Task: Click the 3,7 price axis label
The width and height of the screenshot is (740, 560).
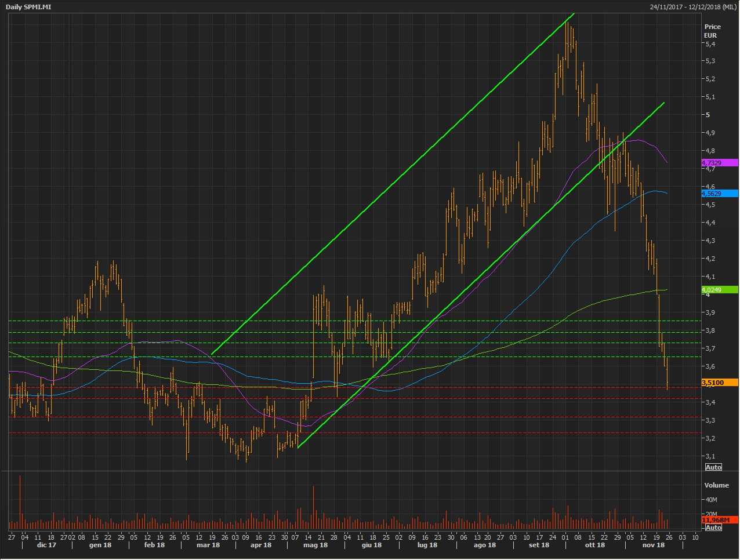Action: [x=710, y=348]
